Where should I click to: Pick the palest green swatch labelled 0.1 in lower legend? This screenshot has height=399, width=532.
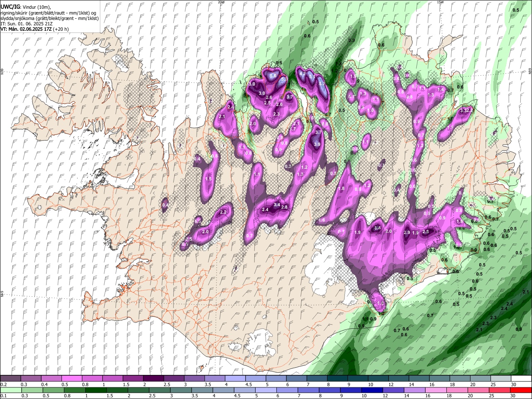11,390
